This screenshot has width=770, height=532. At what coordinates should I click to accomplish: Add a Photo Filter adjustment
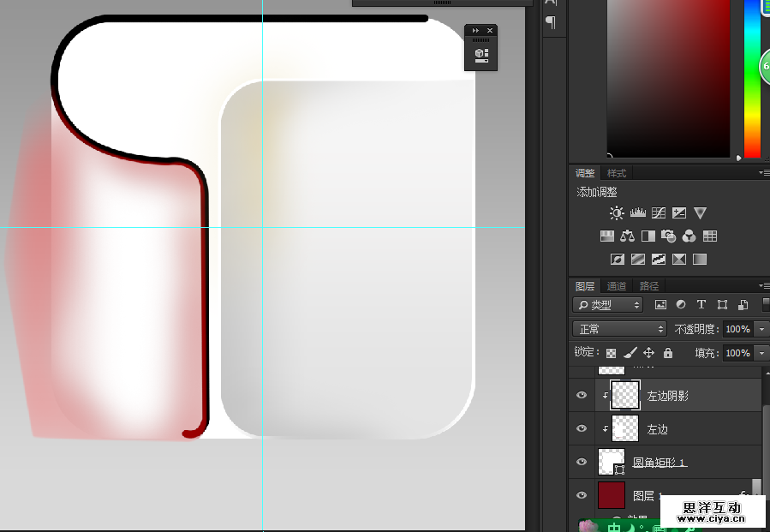[669, 236]
